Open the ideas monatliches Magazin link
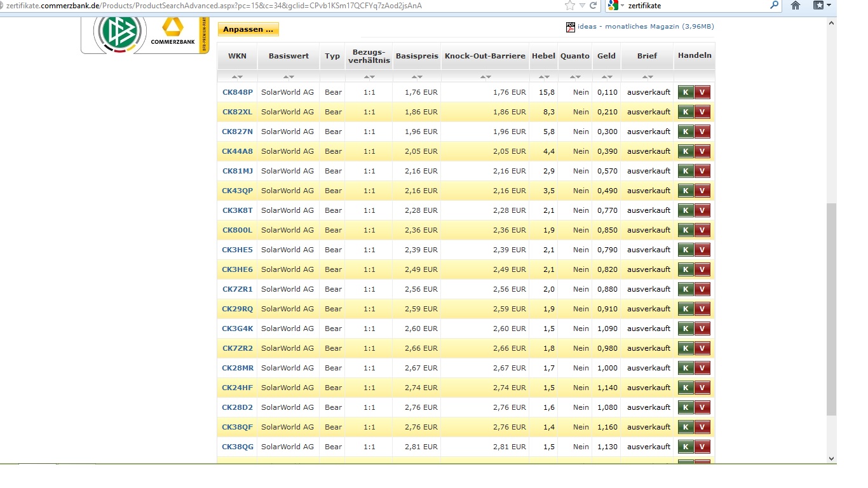 (x=646, y=27)
